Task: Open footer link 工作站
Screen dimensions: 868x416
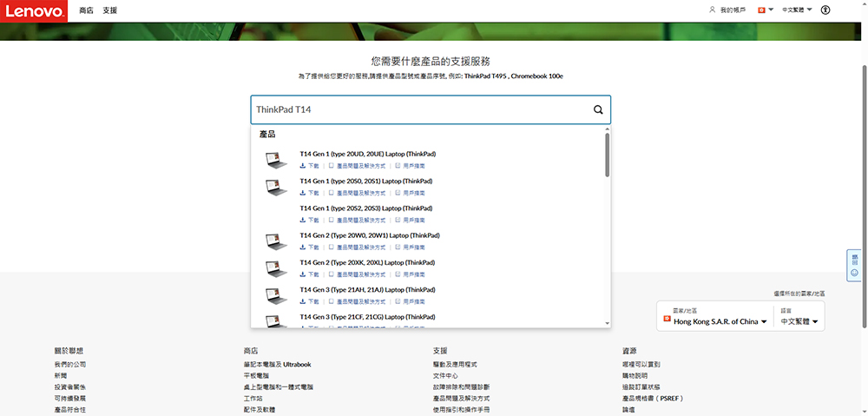Action: pyautogui.click(x=253, y=399)
